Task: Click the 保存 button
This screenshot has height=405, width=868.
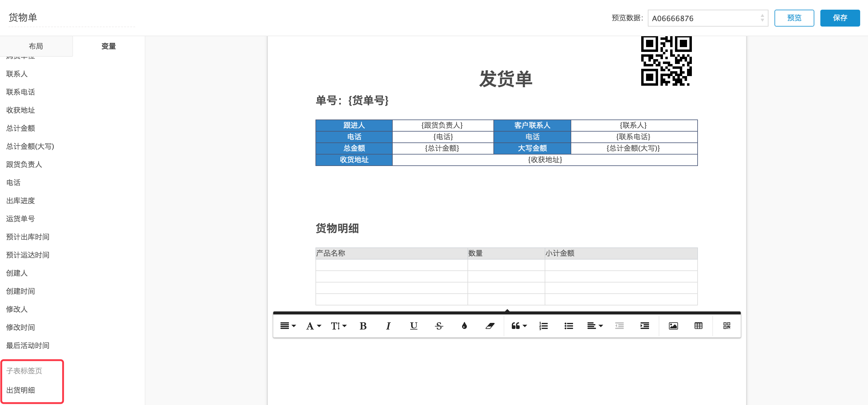Action: (840, 18)
